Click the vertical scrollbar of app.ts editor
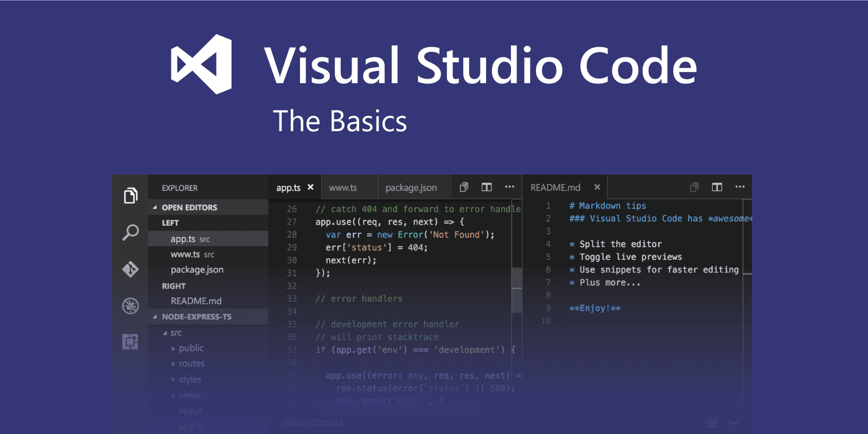 [x=516, y=290]
